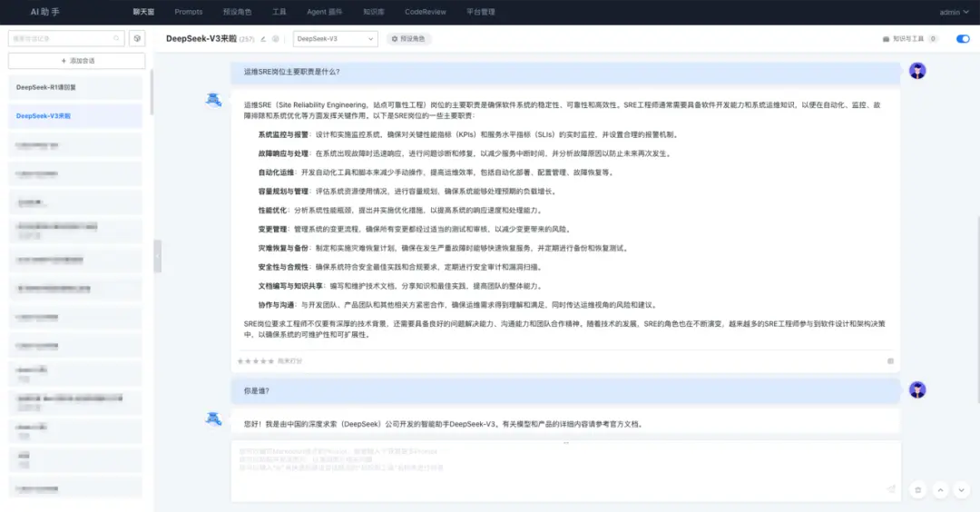Click the DeepSeek-V3来啦 header title
Image resolution: width=980 pixels, height=512 pixels.
(201, 39)
